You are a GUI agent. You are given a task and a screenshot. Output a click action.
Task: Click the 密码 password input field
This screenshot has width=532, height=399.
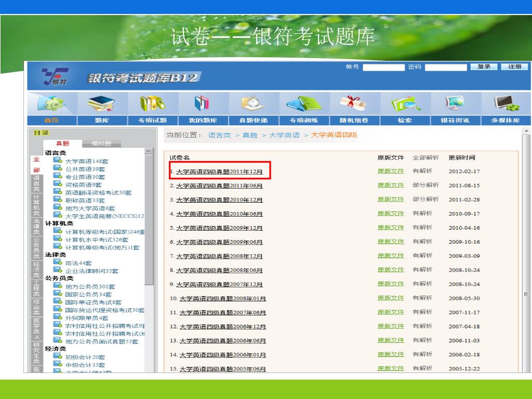coord(446,67)
